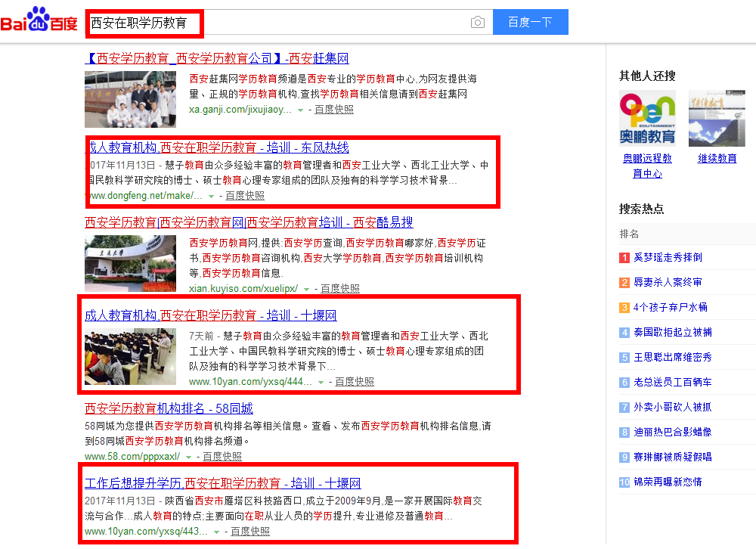This screenshot has height=549, width=756.
Task: Open thumbnail of 西安酷易搜 result
Action: pos(131,263)
